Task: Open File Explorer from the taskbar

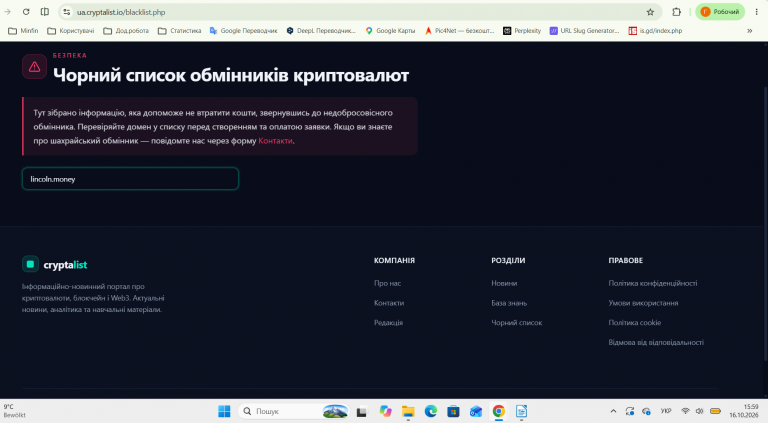Action: (x=408, y=411)
